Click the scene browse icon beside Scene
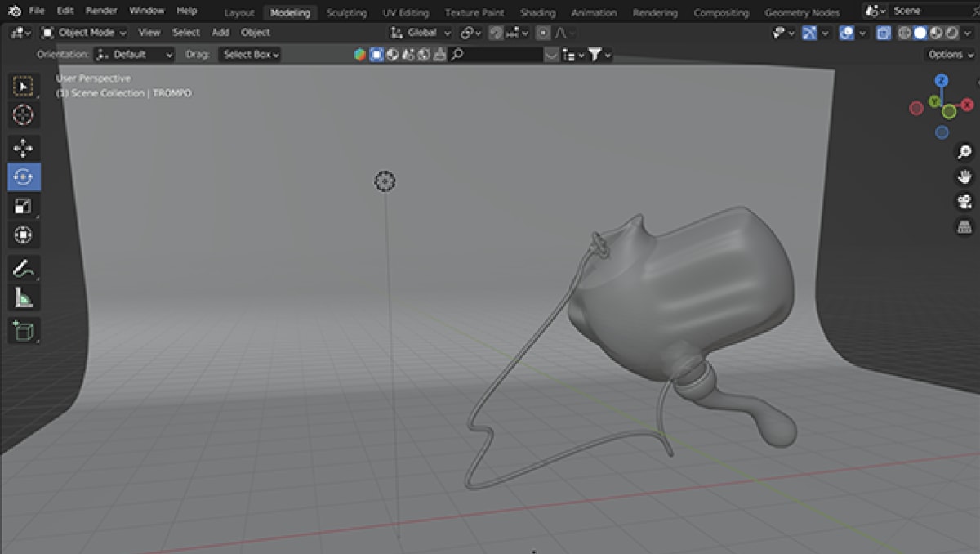 (876, 11)
